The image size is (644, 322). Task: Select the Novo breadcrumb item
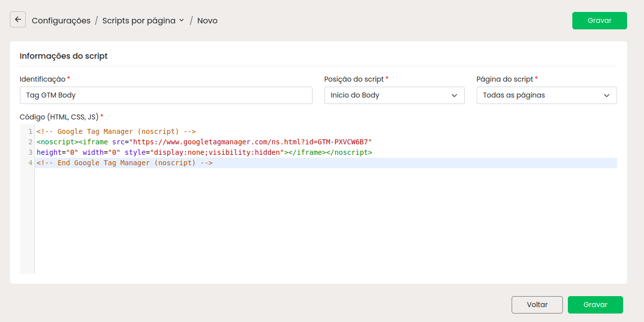pos(207,20)
